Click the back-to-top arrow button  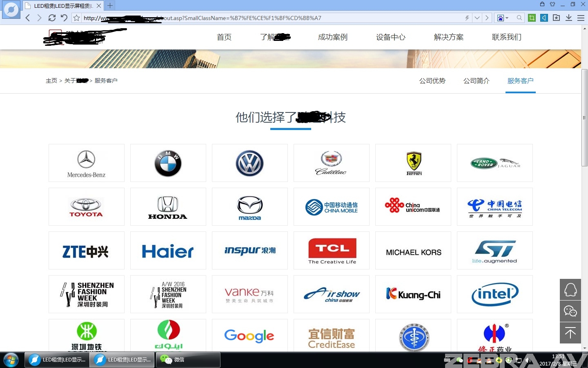[570, 333]
